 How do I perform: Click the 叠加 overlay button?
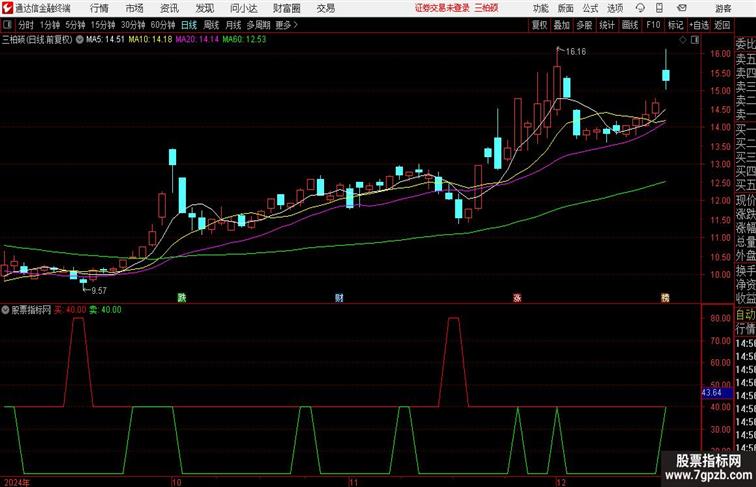[562, 25]
